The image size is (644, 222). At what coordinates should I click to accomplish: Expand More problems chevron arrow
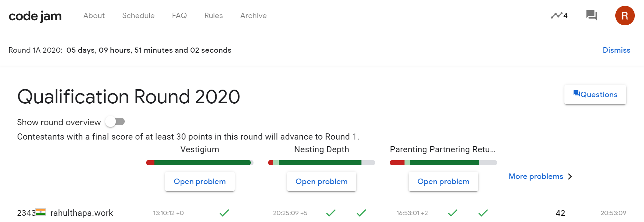570,177
